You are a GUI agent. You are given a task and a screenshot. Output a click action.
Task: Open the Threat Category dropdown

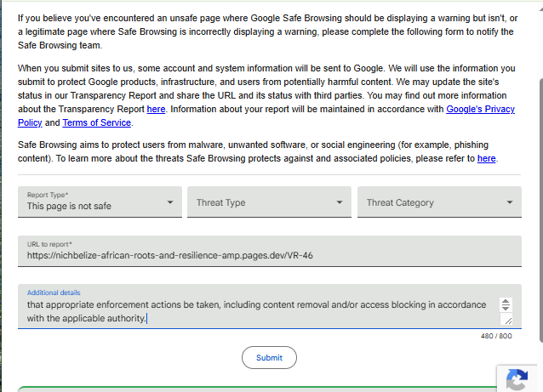click(x=439, y=202)
